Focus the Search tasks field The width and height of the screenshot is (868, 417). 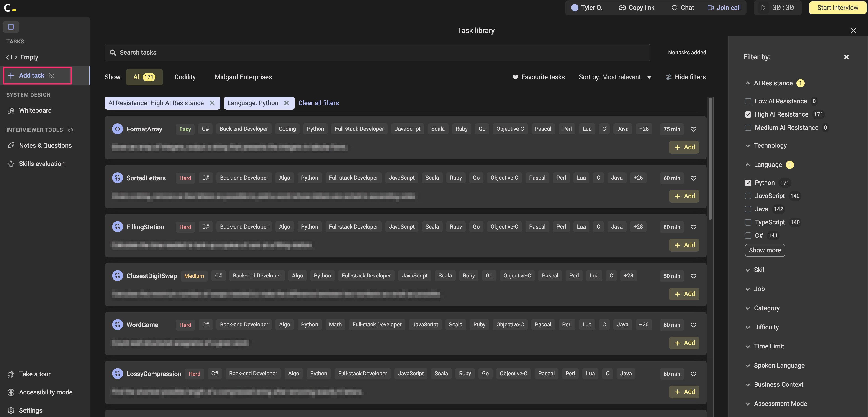(377, 53)
